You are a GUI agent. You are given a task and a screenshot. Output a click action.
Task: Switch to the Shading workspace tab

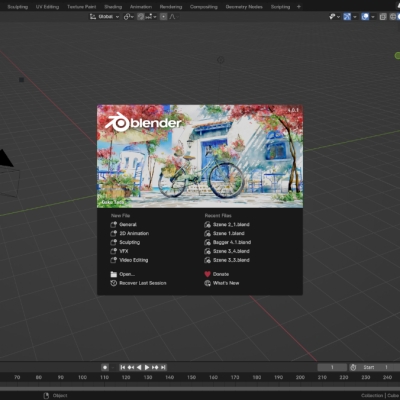113,7
